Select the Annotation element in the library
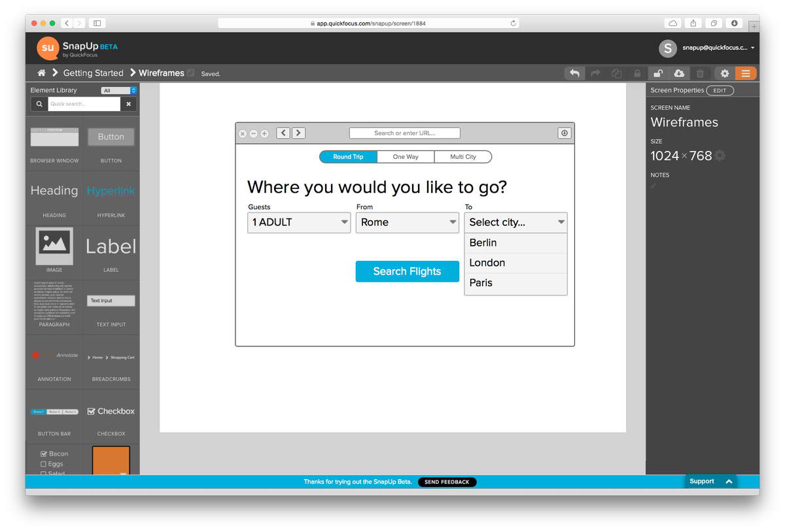785x532 pixels. coord(54,363)
